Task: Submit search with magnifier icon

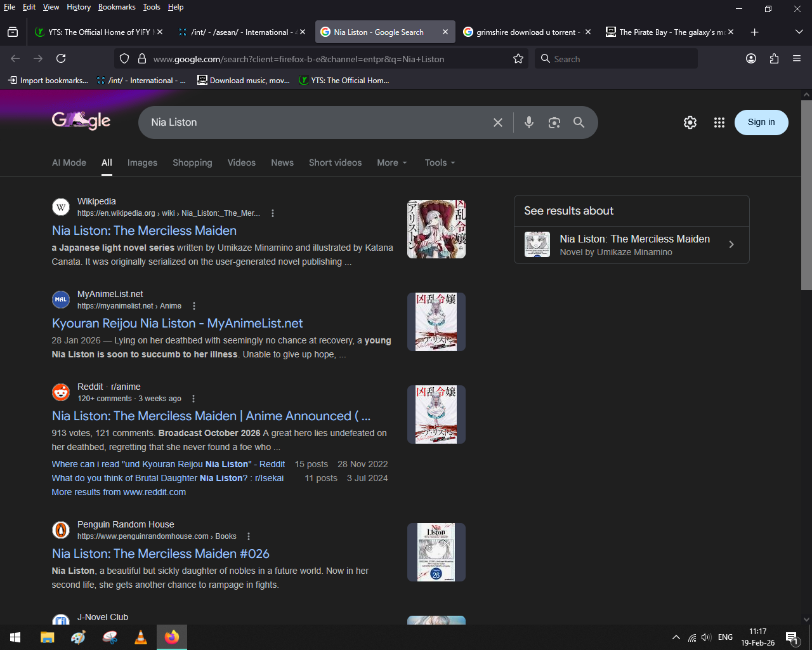Action: tap(579, 123)
